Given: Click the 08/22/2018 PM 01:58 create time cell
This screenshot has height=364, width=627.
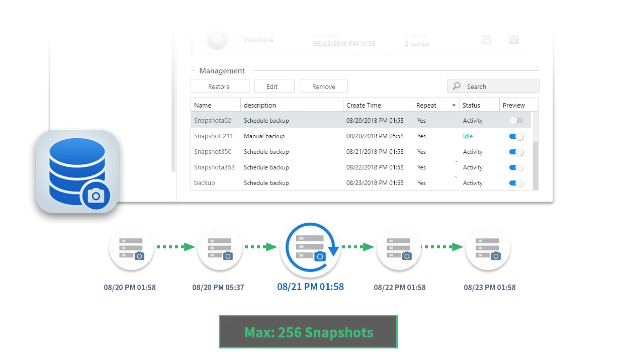Looking at the screenshot, I should click(375, 167).
